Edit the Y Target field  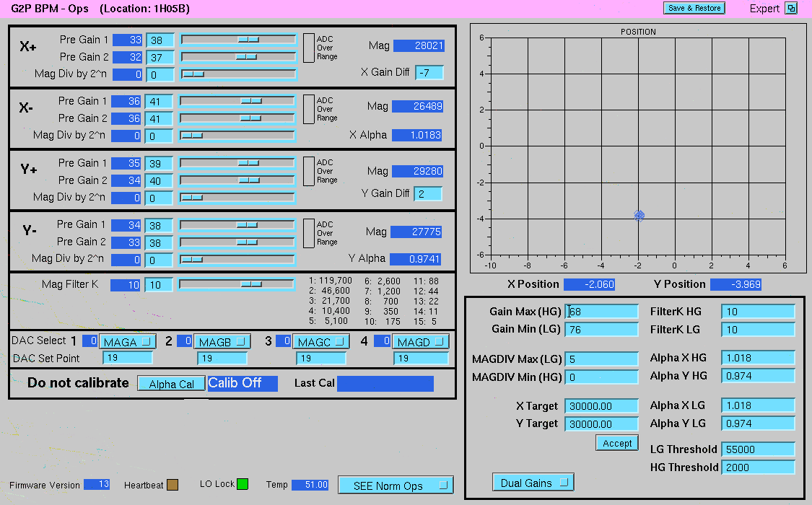(602, 424)
